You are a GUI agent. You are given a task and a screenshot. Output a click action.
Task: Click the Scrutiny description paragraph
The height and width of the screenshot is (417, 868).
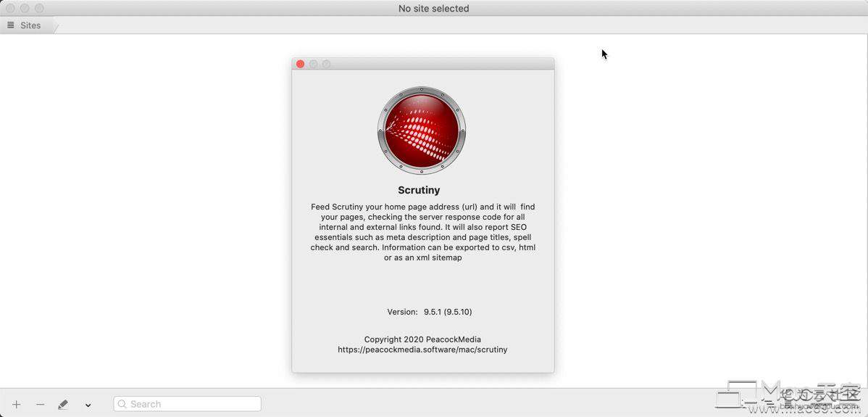tap(423, 232)
